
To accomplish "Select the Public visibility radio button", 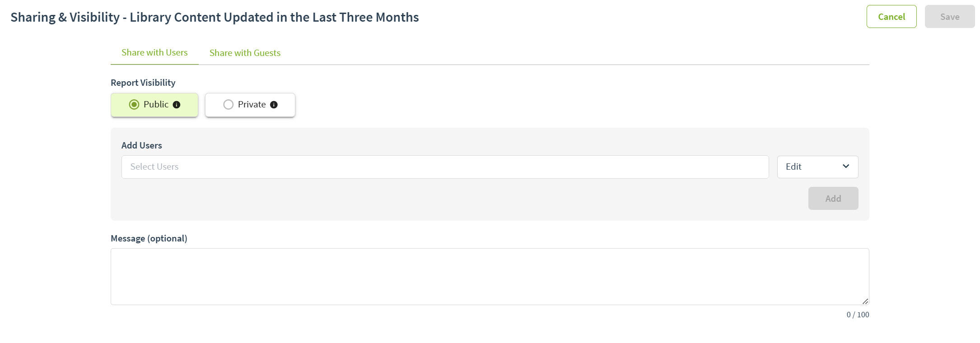I will click(134, 105).
